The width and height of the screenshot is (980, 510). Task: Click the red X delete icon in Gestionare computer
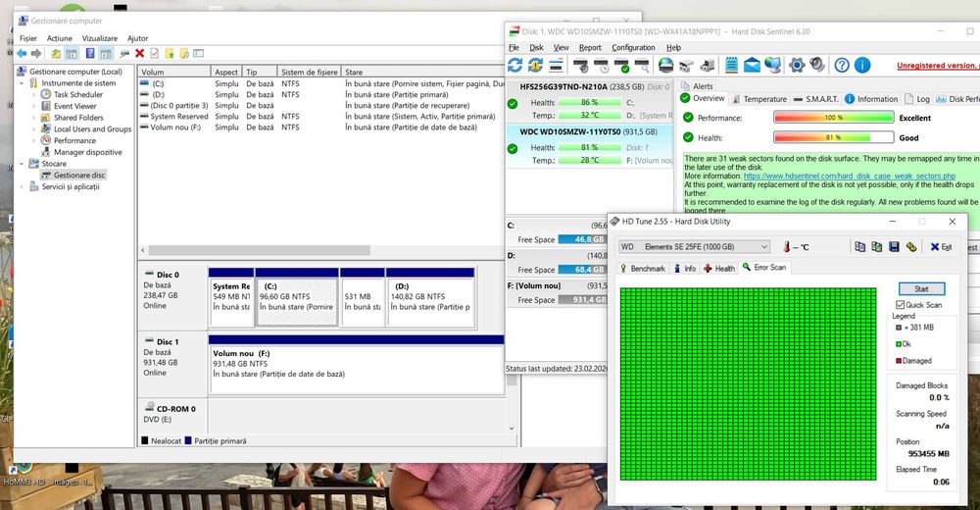coord(140,54)
